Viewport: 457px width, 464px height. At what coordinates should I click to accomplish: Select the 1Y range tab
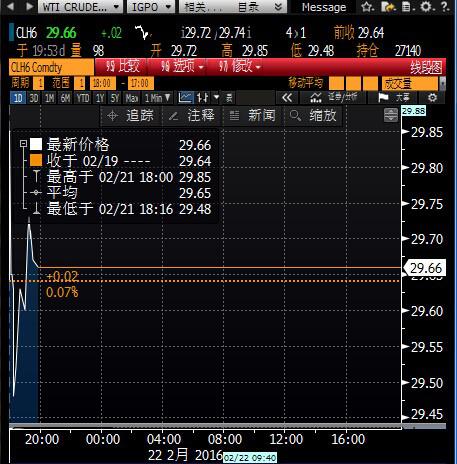[100, 98]
